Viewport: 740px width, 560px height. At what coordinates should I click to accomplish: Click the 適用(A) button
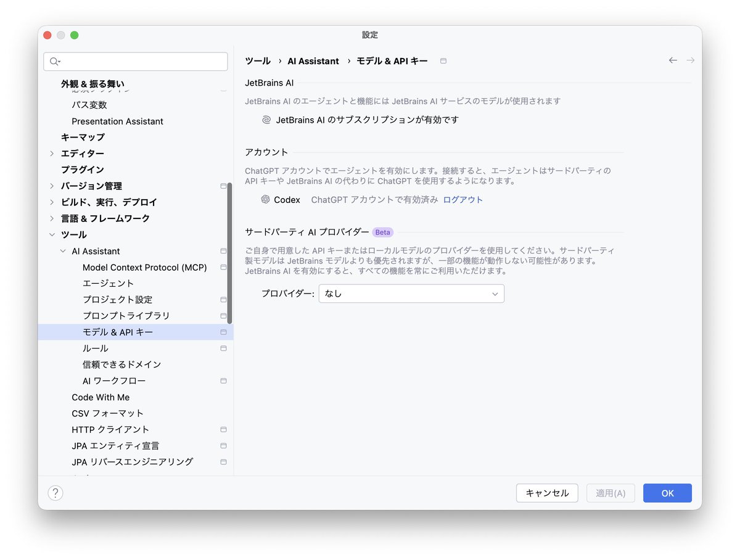tap(610, 493)
